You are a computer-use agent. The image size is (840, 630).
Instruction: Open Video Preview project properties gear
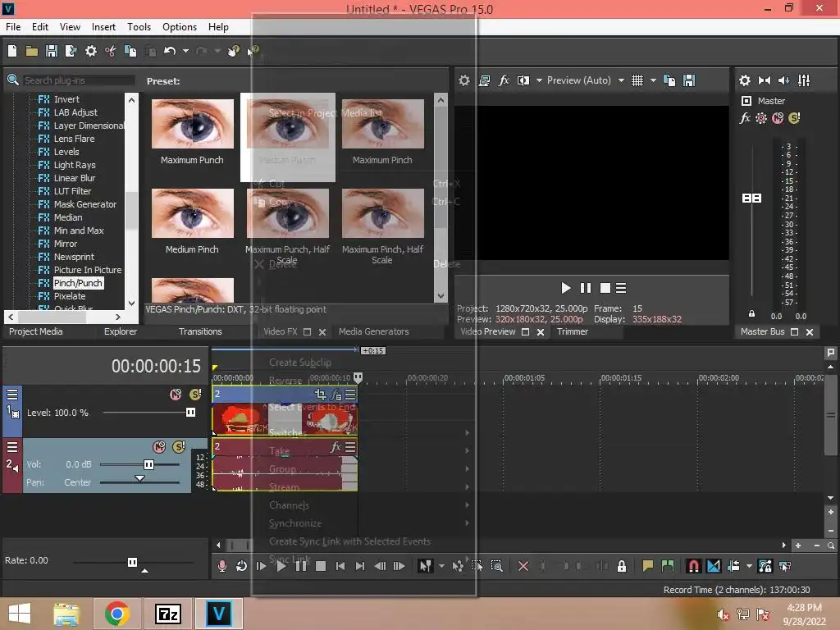[464, 80]
